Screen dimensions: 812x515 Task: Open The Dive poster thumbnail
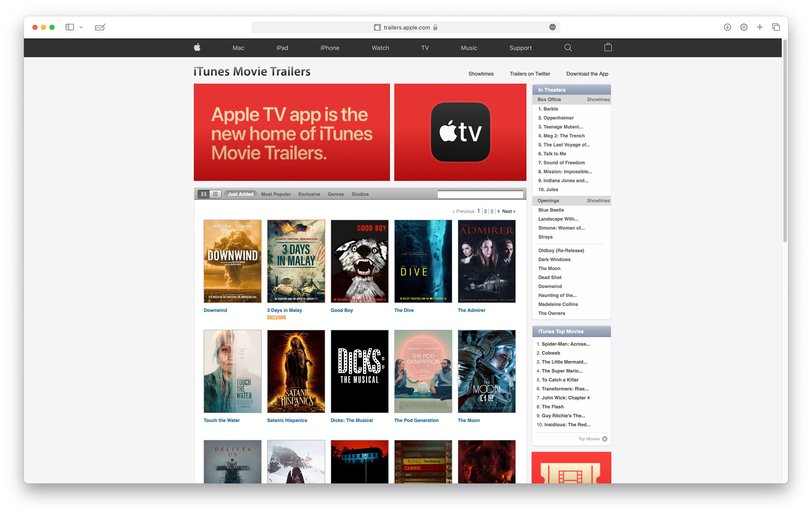pos(423,261)
